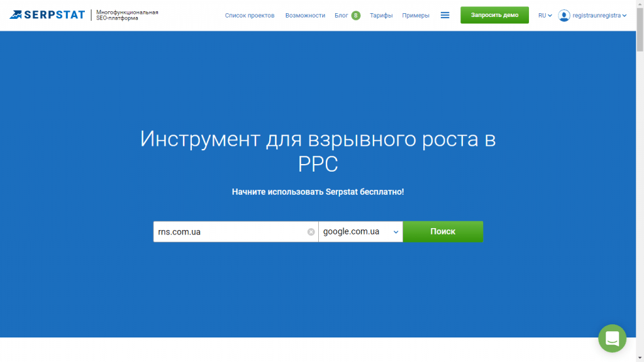Open the Возможности menu
This screenshot has width=644, height=362.
click(305, 16)
